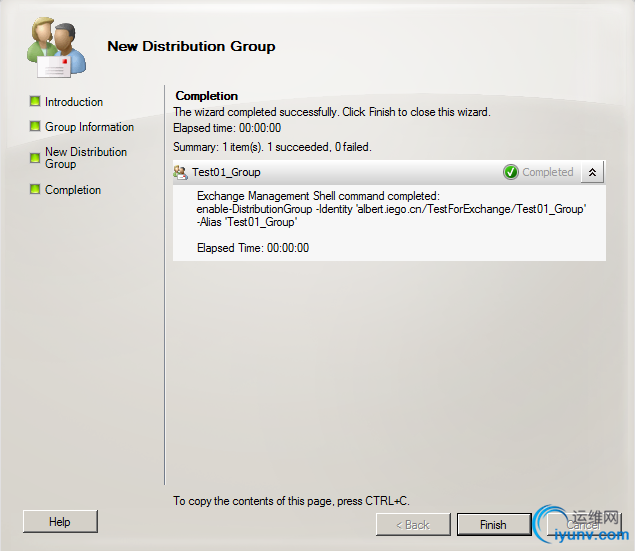Click the 'Exchange Management Shell command completed' text
Screen dimensions: 635x551
[x=318, y=196]
